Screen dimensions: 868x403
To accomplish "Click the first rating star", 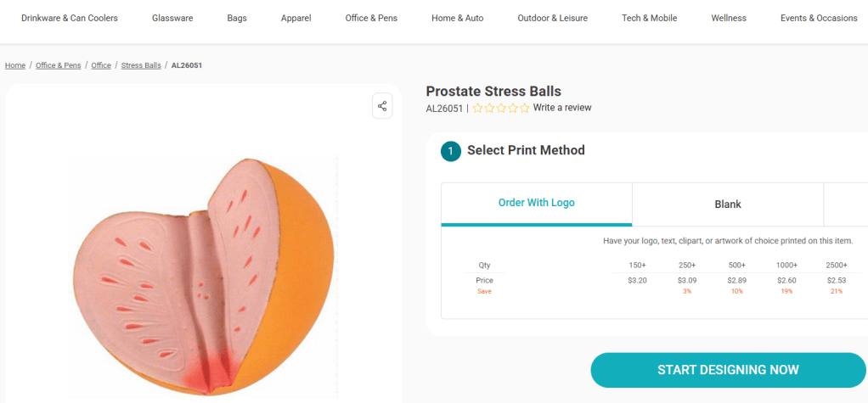I will 478,108.
